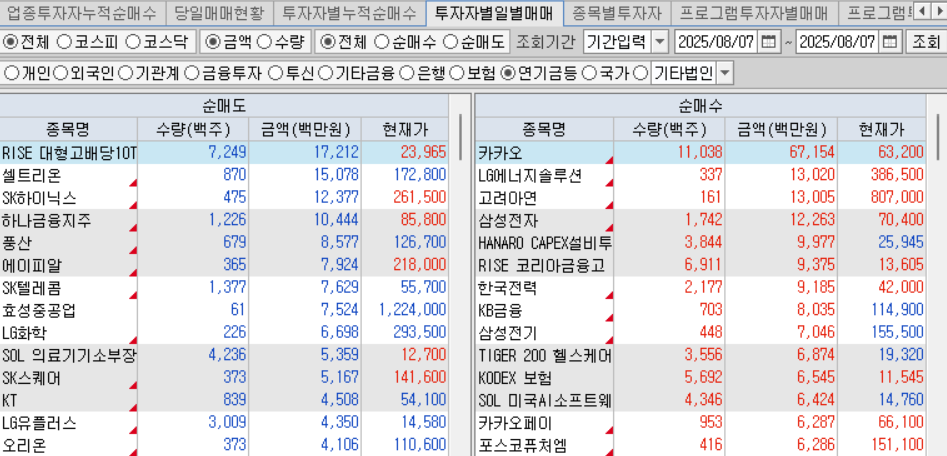Select SK텔레콤 stock row
947x456 pixels.
click(224, 287)
